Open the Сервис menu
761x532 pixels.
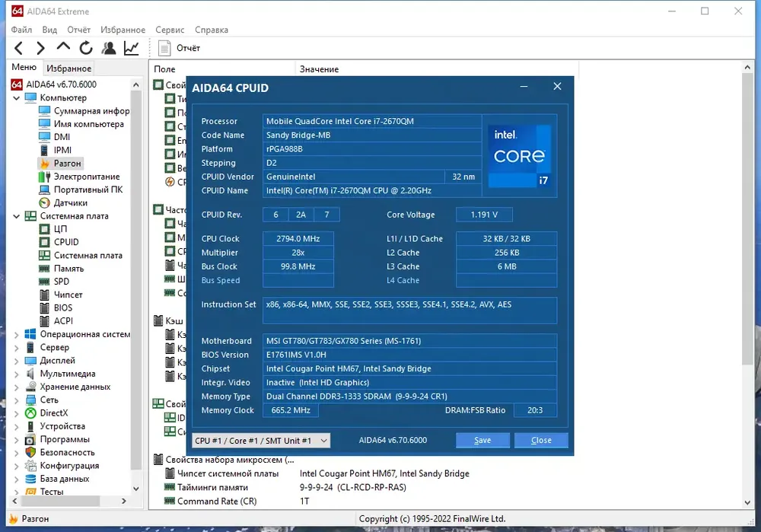[170, 30]
